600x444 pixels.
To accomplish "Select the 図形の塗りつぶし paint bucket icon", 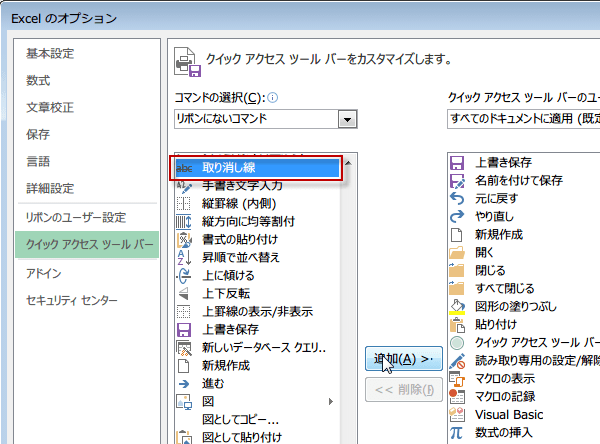I will pyautogui.click(x=458, y=306).
